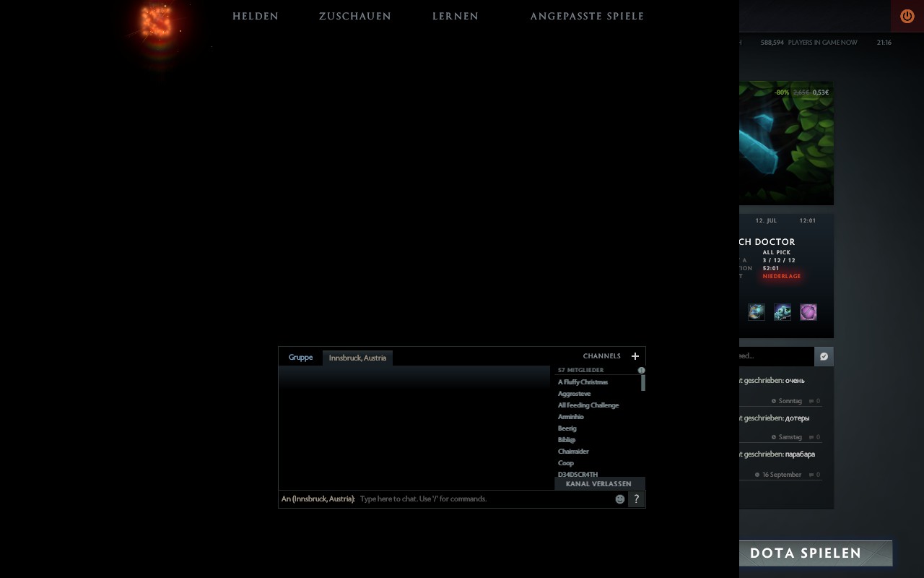Click the chat help question mark

pos(636,499)
